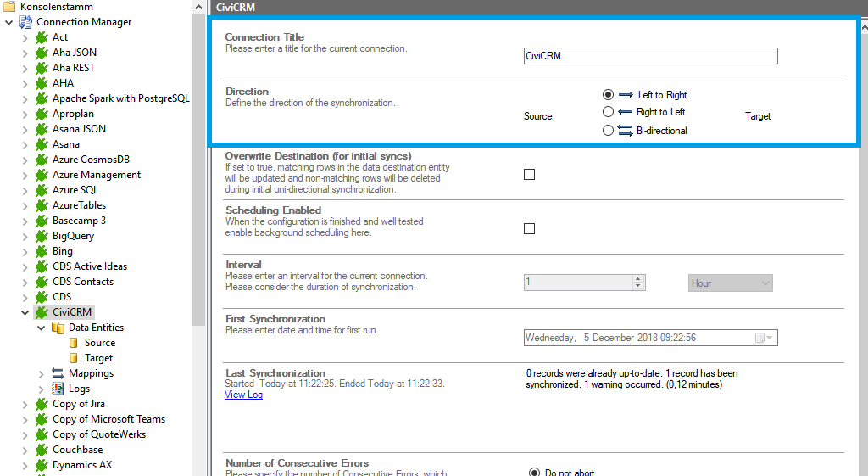This screenshot has height=476, width=868.
Task: Select the Right to Left direction
Action: (x=608, y=112)
